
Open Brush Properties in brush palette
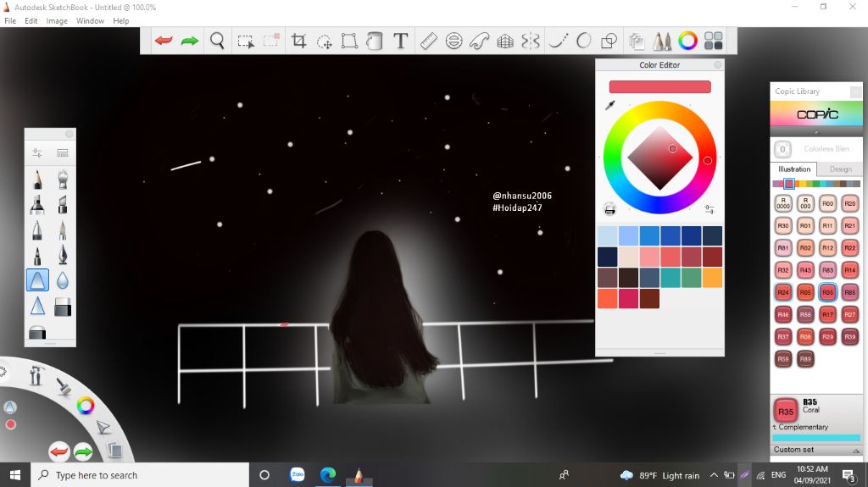click(x=37, y=152)
